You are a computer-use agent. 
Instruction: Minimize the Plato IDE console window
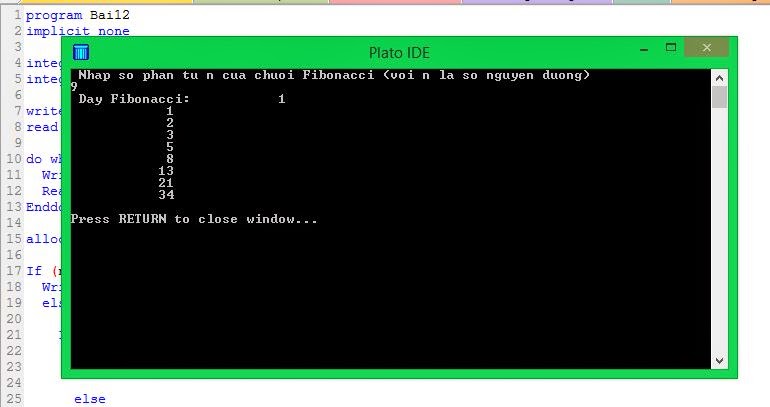point(644,49)
